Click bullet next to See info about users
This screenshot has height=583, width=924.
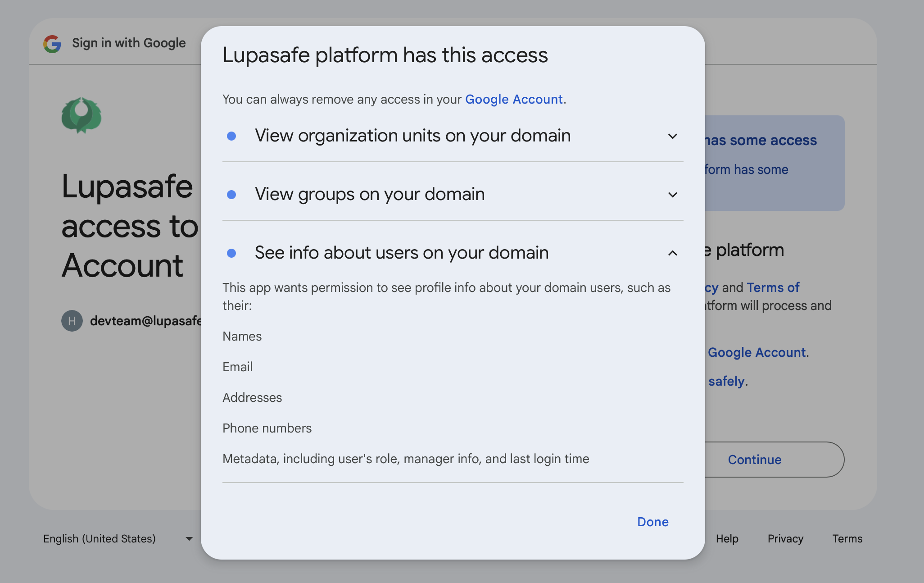pyautogui.click(x=231, y=253)
